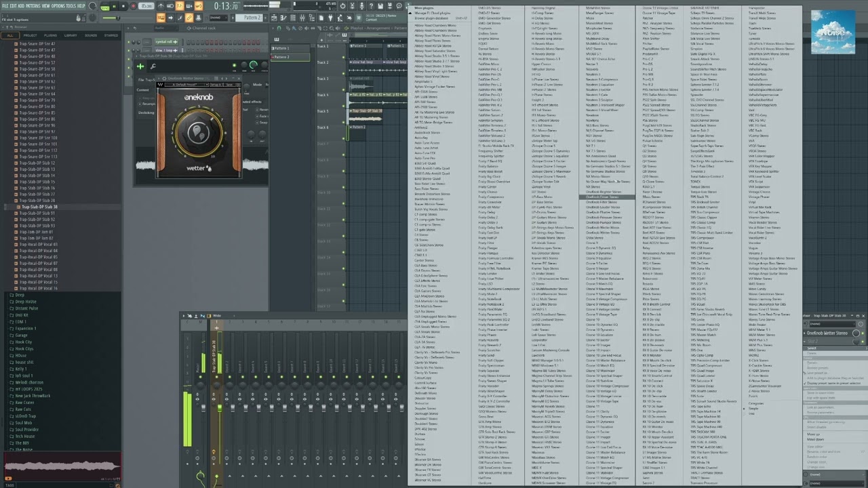Select the Resample radio option
This screenshot has width=868, height=488.
coord(140,104)
